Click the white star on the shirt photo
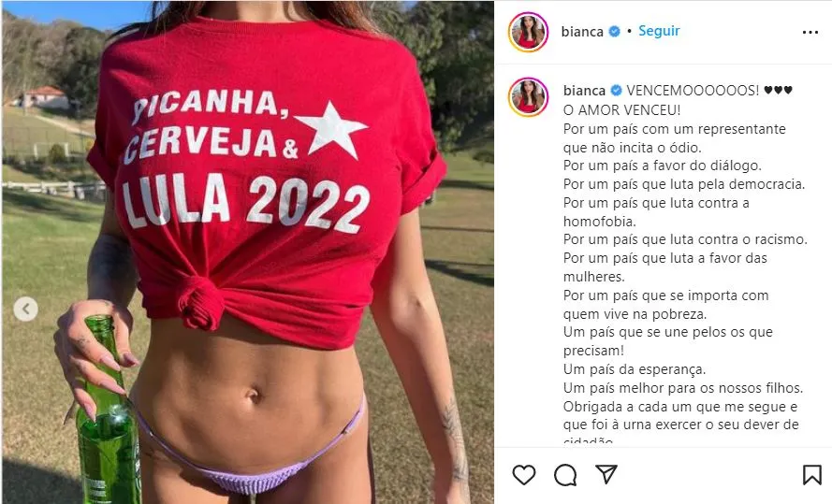This screenshot has width=832, height=504. point(331,130)
